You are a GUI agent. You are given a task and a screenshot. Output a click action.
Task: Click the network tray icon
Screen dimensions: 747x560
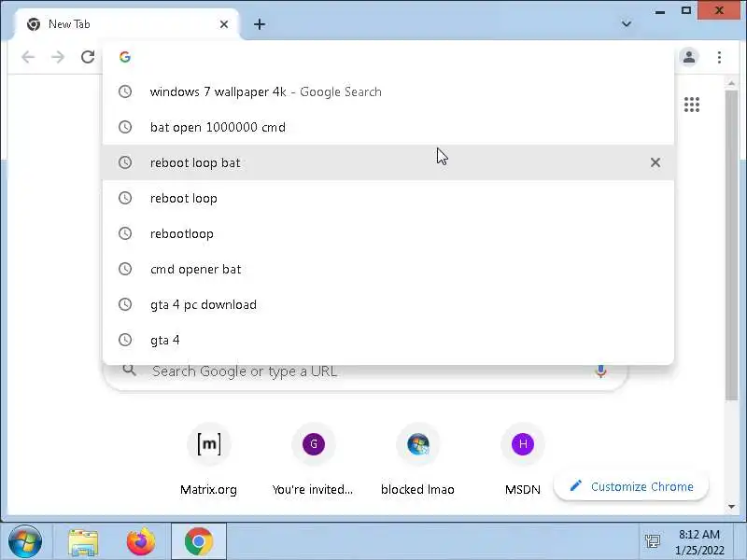[x=652, y=541]
